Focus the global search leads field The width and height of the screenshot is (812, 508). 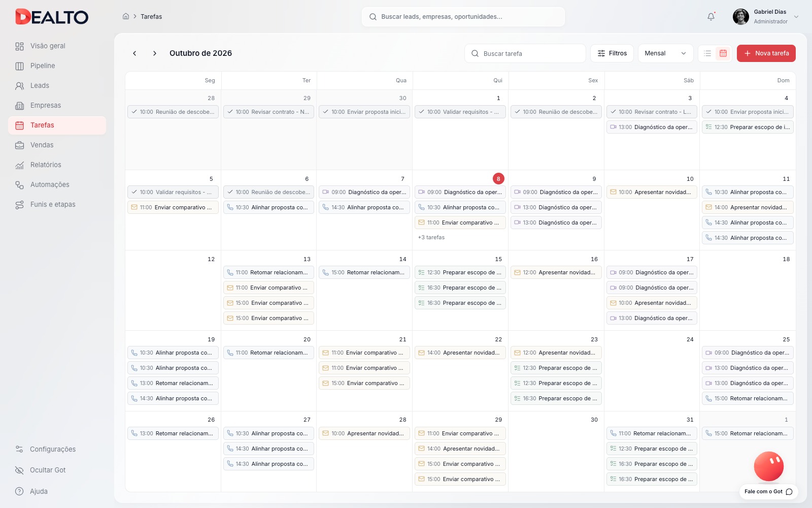pyautogui.click(x=463, y=17)
